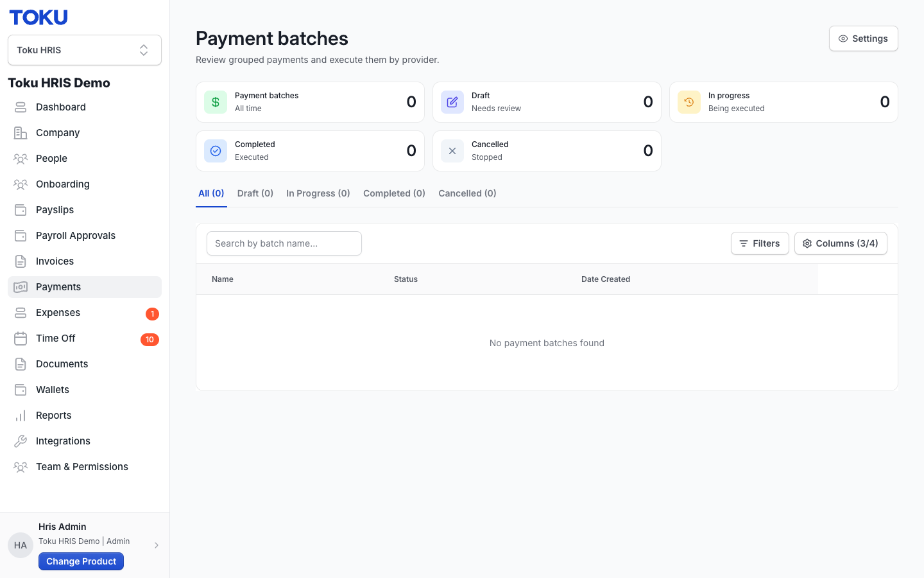
Task: Click the Dashboard sidebar icon
Action: 21,107
